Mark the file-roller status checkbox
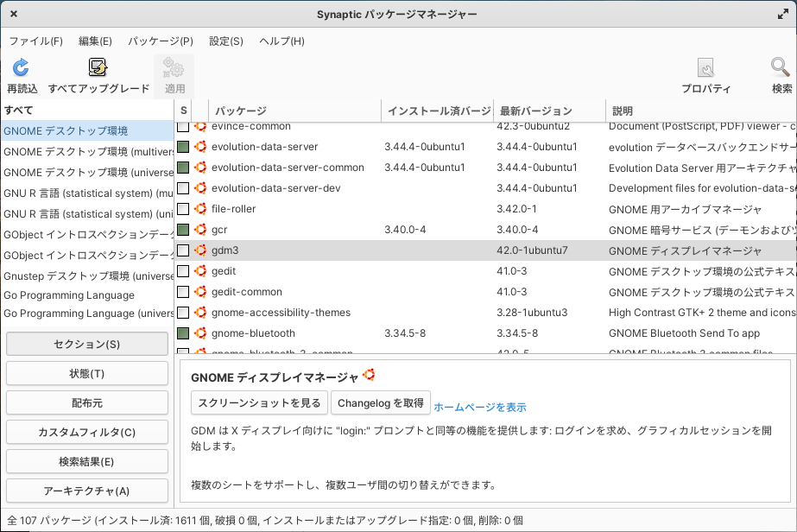The height and width of the screenshot is (532, 797). 183,208
